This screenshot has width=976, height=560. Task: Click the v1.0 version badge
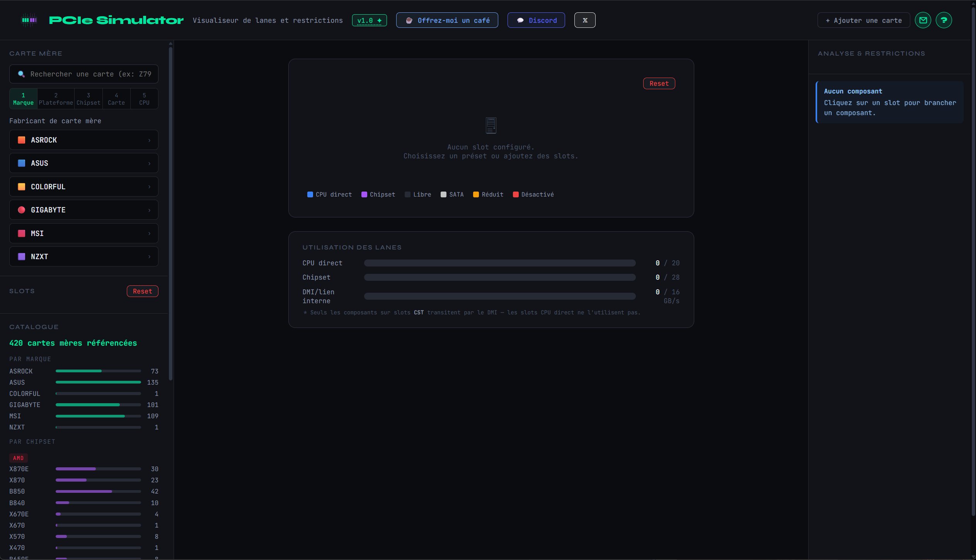click(369, 20)
